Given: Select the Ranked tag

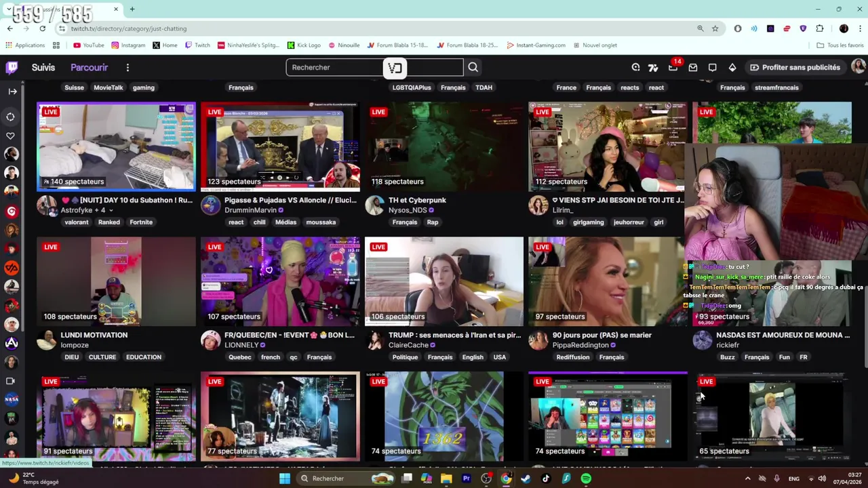Looking at the screenshot, I should pos(108,222).
